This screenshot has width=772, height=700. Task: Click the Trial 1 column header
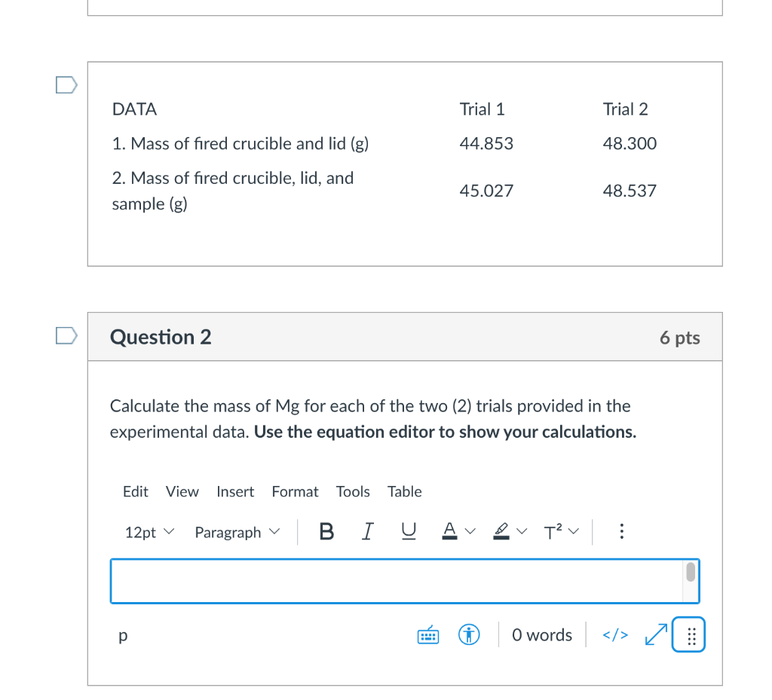coord(482,109)
